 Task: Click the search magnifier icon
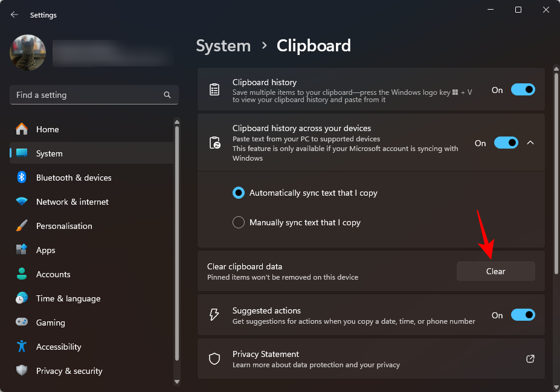[x=167, y=95]
